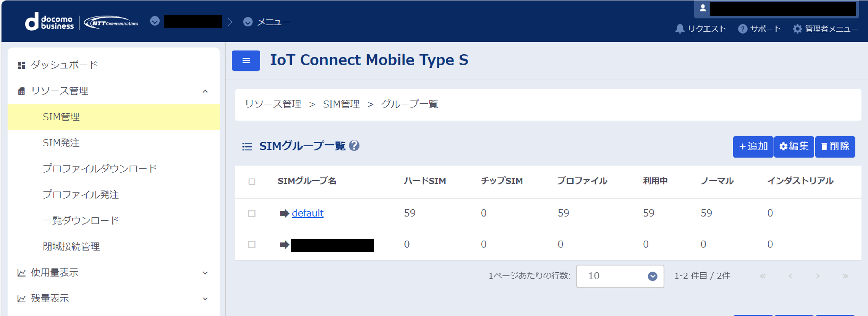Open the default SIM group link
The height and width of the screenshot is (316, 868).
pyautogui.click(x=307, y=213)
